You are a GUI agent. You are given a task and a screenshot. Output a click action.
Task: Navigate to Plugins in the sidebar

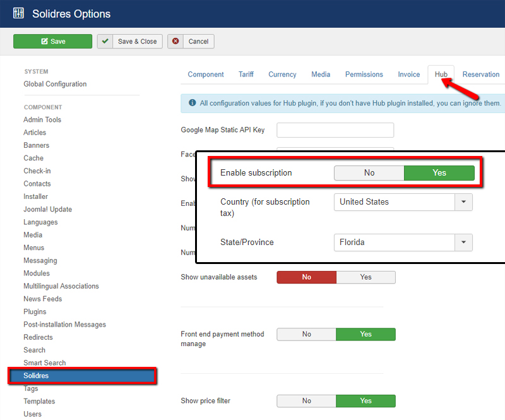[35, 311]
